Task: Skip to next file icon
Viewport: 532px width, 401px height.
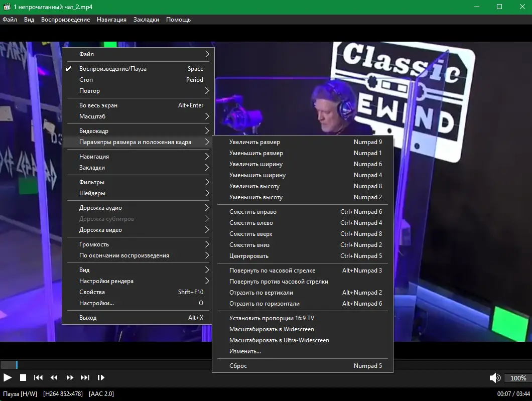Action: 85,377
